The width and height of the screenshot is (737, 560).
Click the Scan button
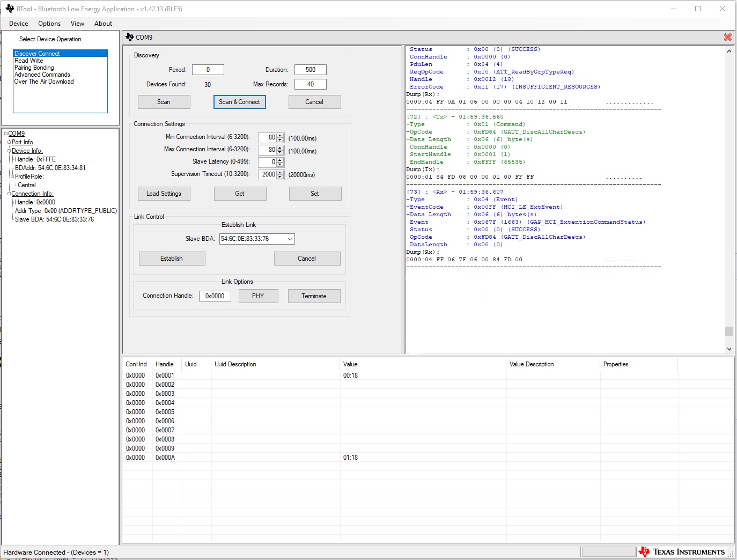pos(164,102)
